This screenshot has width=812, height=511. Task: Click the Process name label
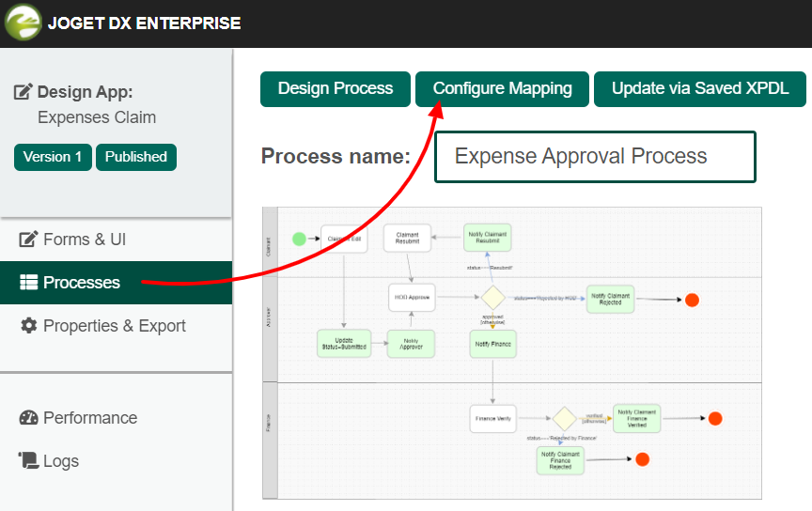(336, 156)
